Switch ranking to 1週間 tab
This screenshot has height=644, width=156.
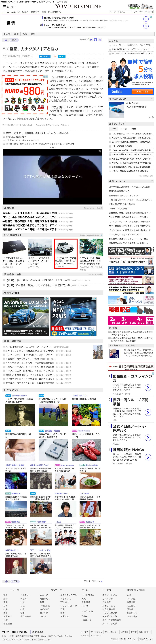134,128
